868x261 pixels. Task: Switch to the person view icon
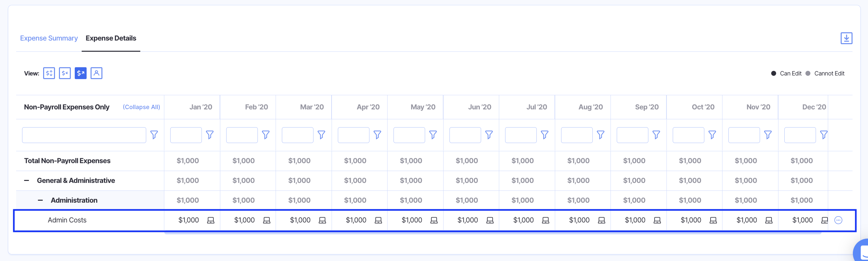click(96, 73)
